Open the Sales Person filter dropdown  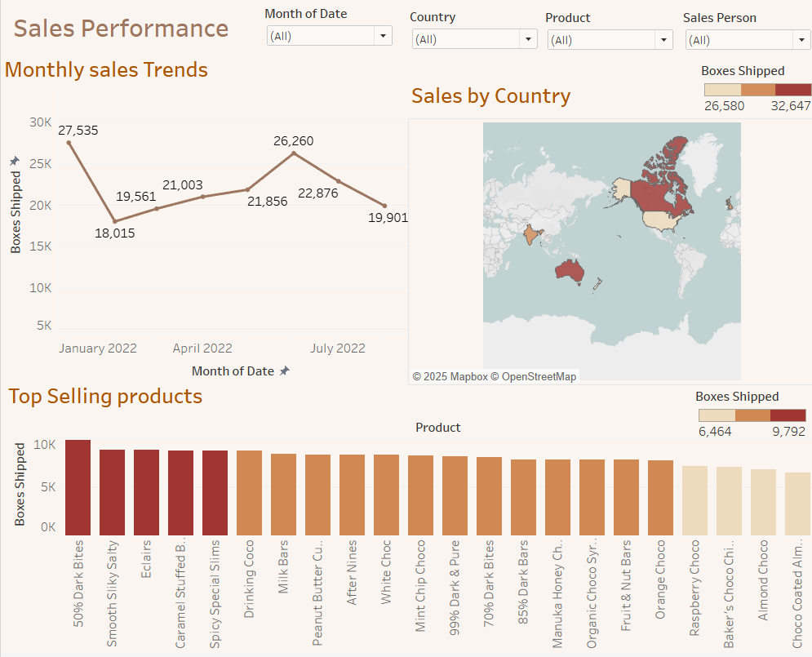[801, 38]
